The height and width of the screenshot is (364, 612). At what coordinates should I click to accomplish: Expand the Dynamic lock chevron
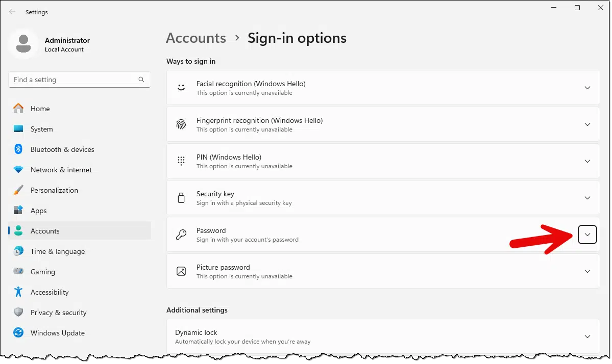587,336
